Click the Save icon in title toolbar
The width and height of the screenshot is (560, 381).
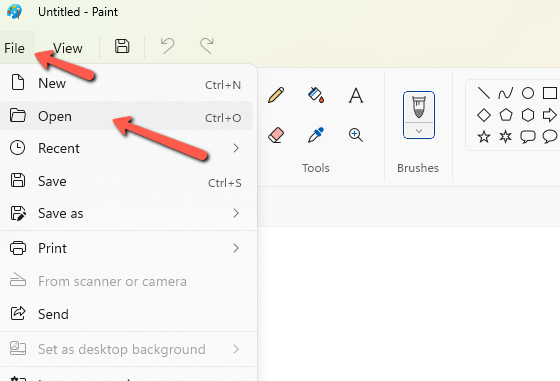[122, 46]
